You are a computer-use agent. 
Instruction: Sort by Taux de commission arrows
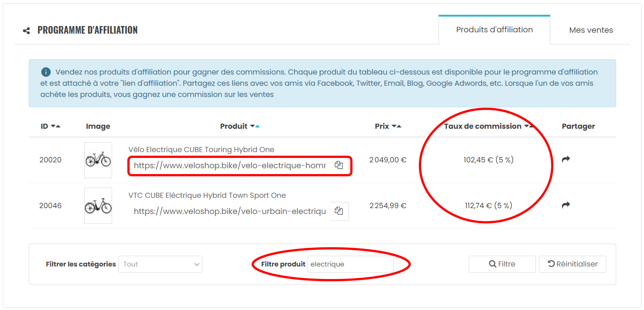(528, 127)
